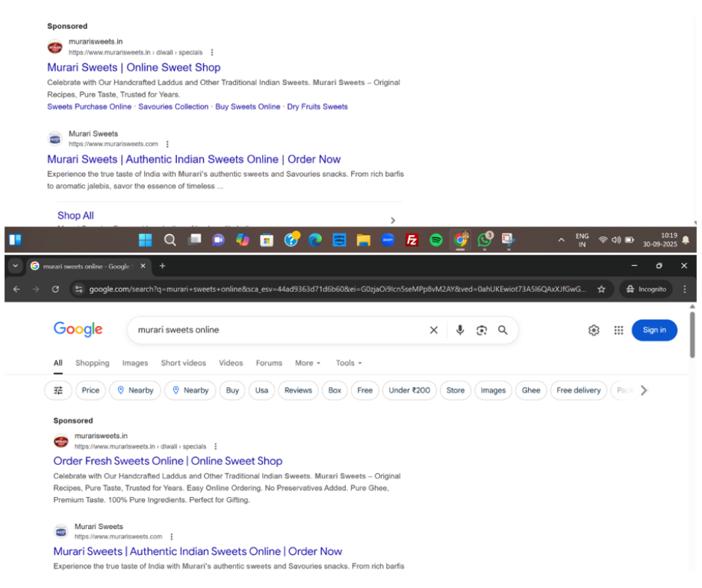702x588 pixels.
Task: Start a voice search with the microphone icon
Action: [460, 330]
